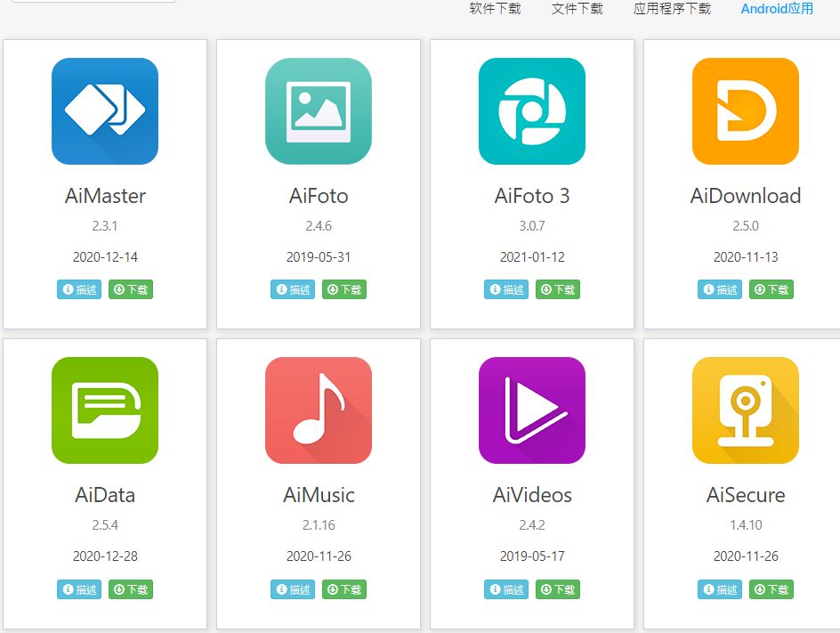Open the AiMusic app icon
840x633 pixels.
(319, 410)
